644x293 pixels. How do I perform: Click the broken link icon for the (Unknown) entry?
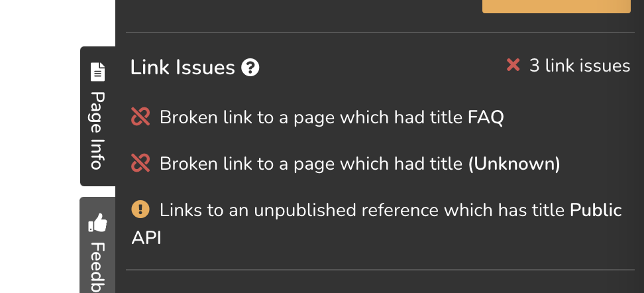(x=140, y=163)
